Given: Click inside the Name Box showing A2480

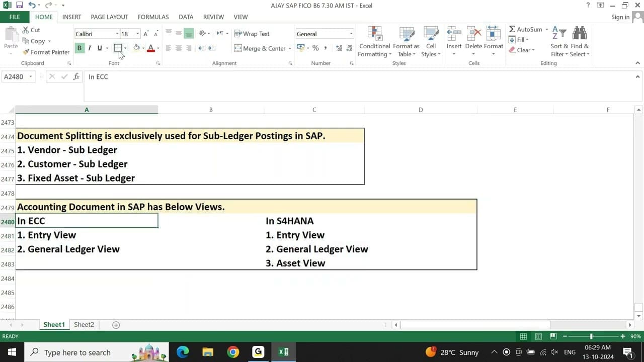Looking at the screenshot, I should (x=15, y=77).
